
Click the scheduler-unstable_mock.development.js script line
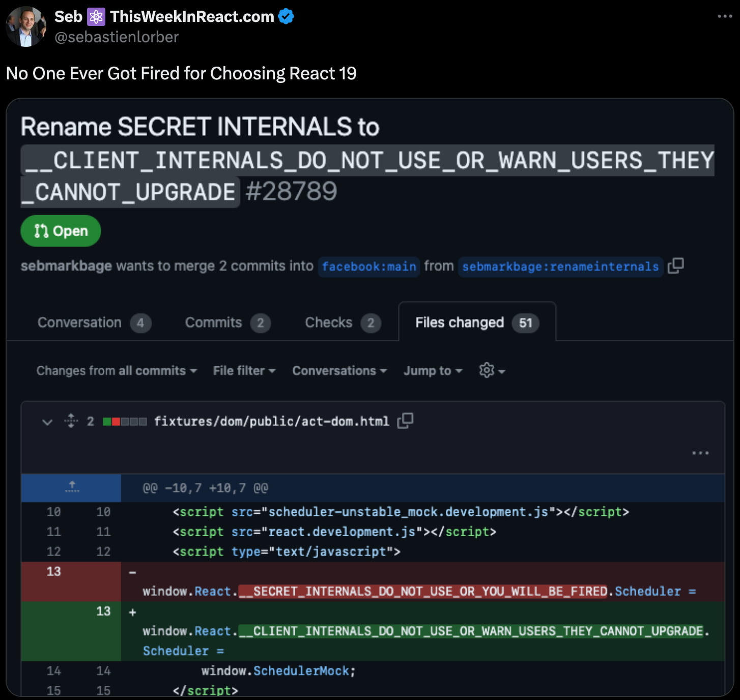tap(401, 512)
